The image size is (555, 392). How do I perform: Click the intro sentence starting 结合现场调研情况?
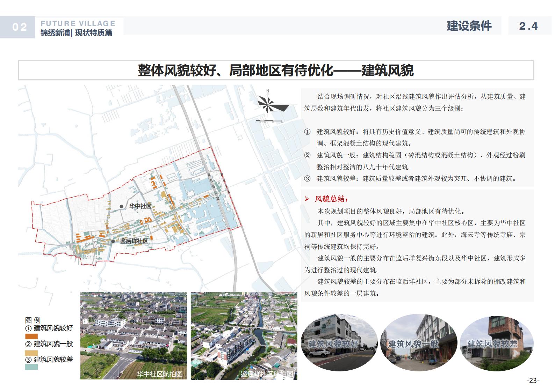click(415, 103)
